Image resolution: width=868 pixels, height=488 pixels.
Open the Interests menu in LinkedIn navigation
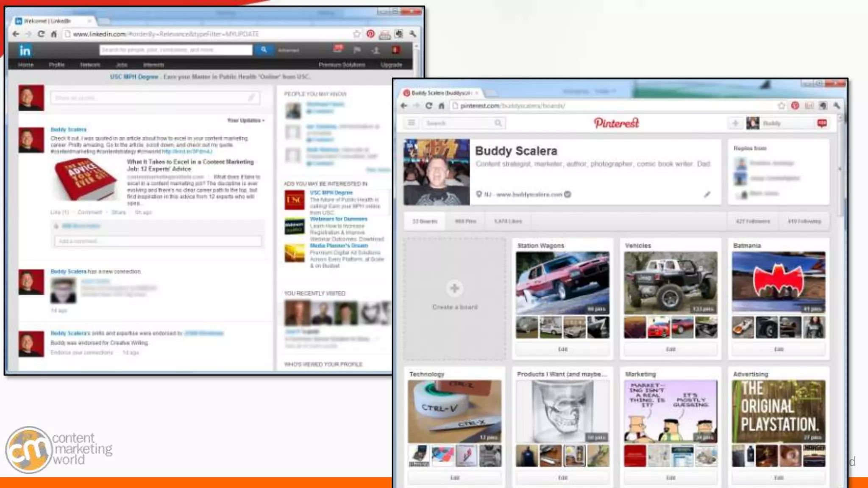pos(153,65)
